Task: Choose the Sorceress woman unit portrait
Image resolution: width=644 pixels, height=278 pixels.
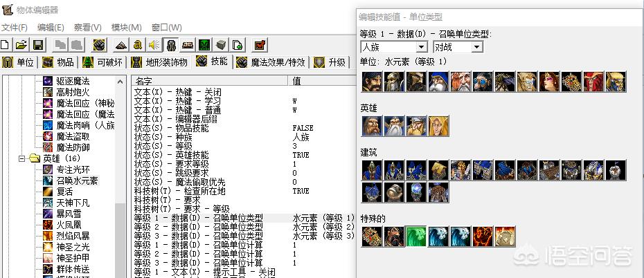Action: click(x=550, y=82)
